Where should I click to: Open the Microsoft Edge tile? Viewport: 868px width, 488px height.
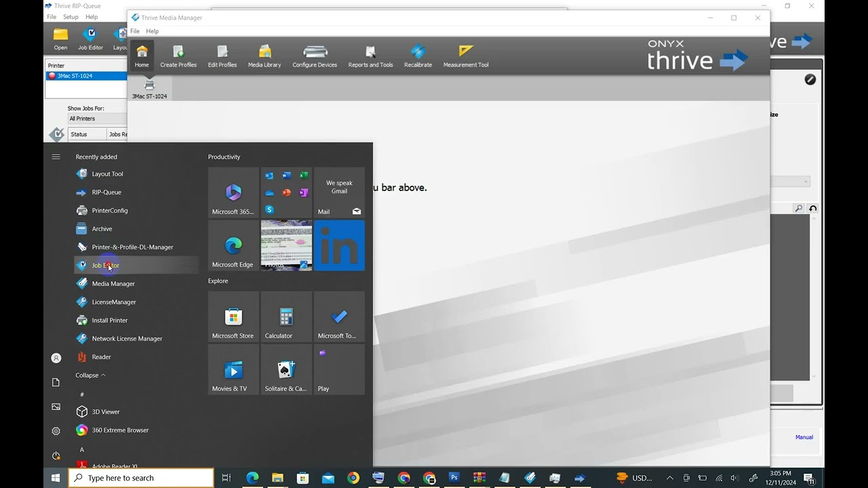[233, 245]
